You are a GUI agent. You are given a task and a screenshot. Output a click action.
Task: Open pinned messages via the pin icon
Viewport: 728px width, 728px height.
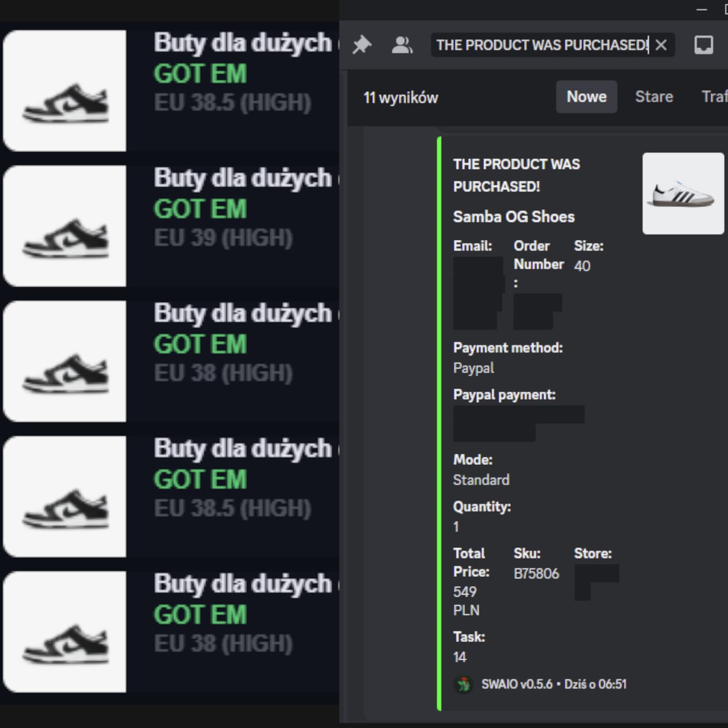coord(362,45)
